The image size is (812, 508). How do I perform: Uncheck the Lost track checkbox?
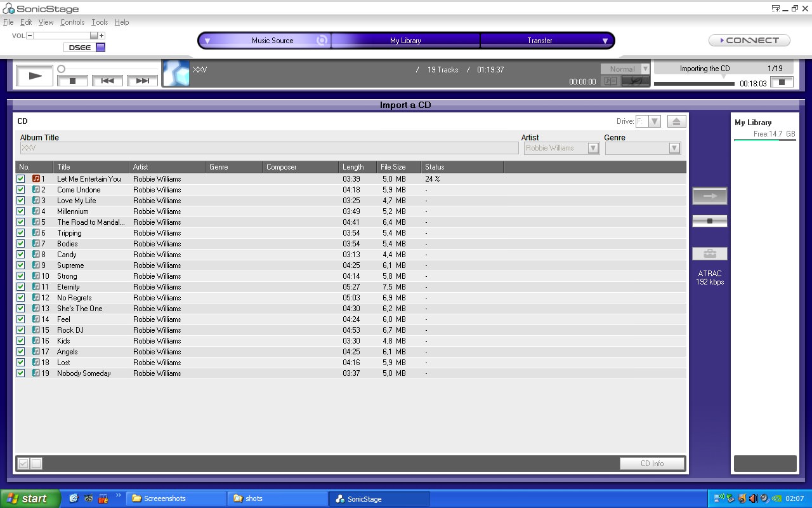(x=21, y=363)
